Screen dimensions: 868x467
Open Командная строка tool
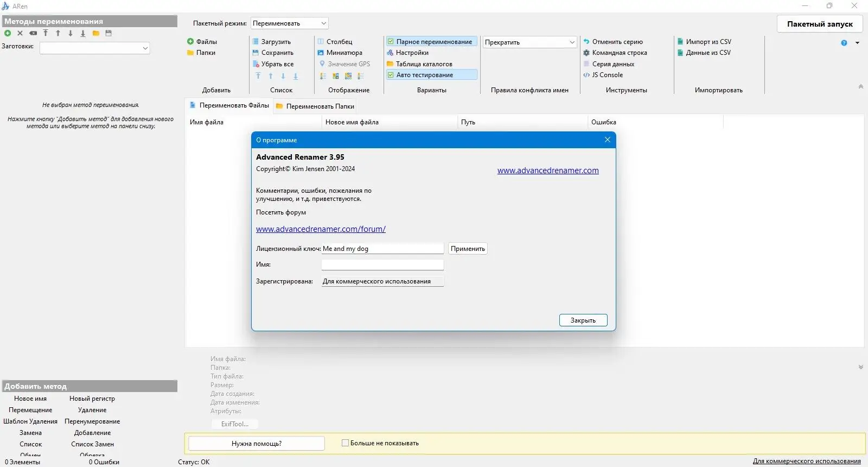(615, 53)
